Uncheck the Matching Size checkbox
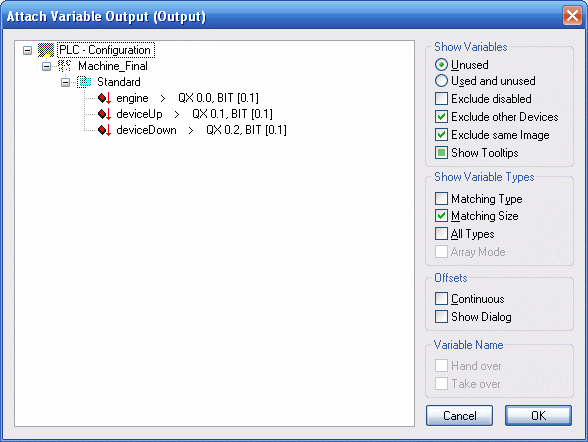 pyautogui.click(x=441, y=216)
